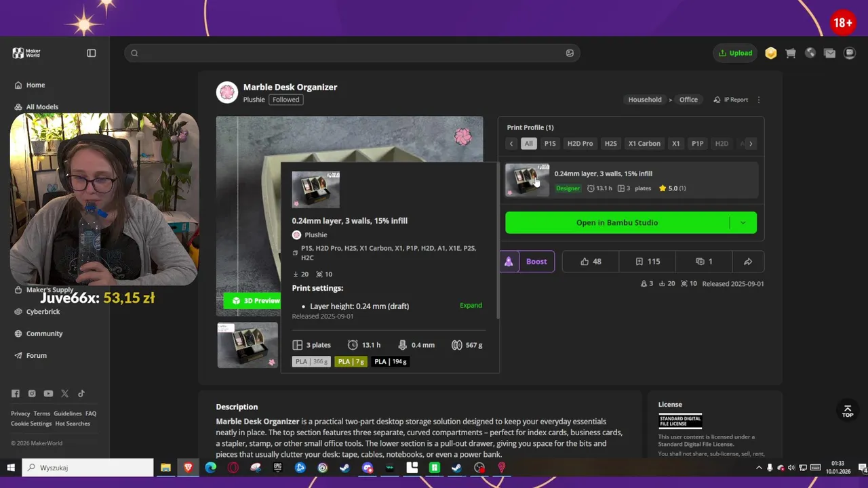Go to Home in the sidebar

coord(35,85)
